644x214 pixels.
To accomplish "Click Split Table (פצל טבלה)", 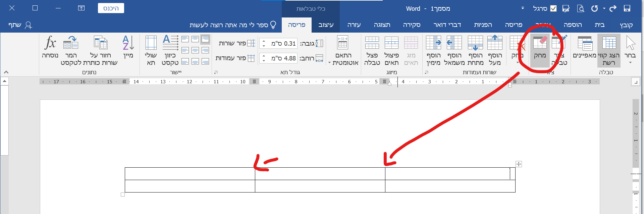I will (372, 50).
